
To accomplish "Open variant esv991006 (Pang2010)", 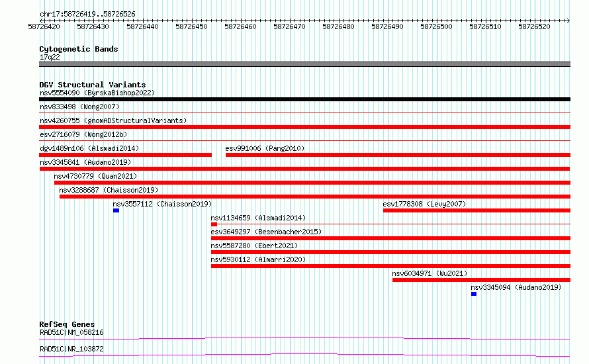I will [265, 148].
